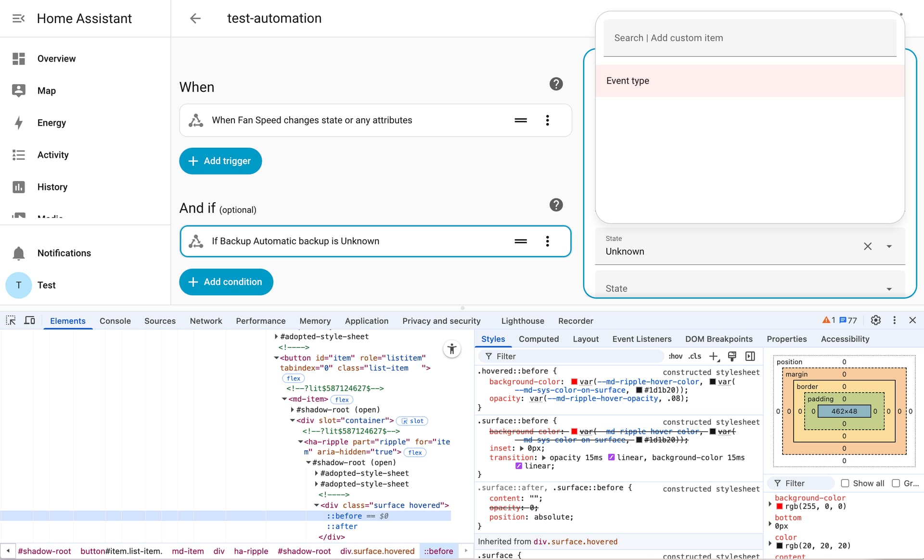
Task: Open three-dot menu of Fan Speed trigger
Action: (x=547, y=120)
